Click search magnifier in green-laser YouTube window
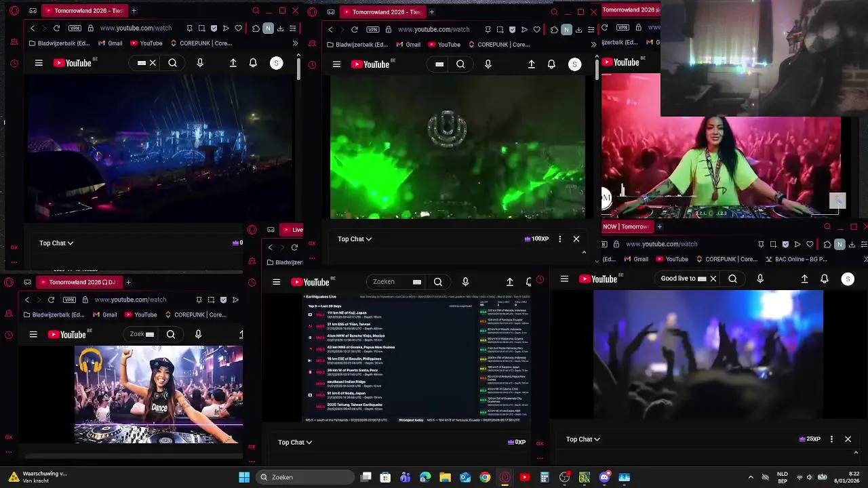Screen dimensions: 868x488 click(x=460, y=64)
